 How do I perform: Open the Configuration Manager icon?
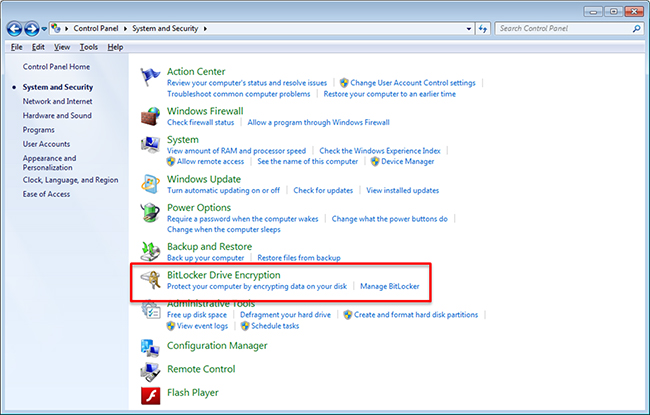(x=150, y=348)
